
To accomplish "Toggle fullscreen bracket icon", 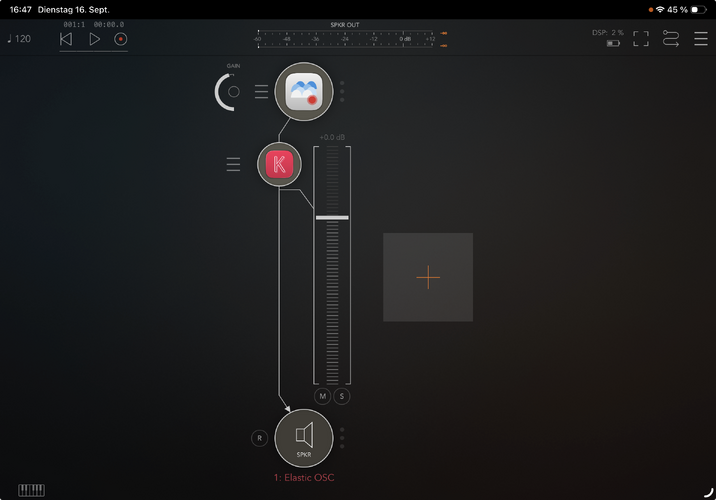I will click(641, 39).
